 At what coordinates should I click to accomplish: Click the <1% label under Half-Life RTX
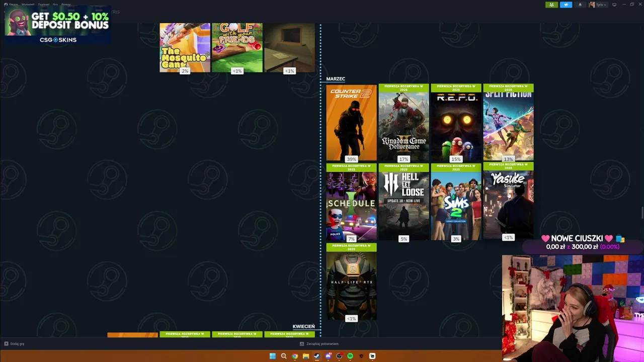(x=351, y=318)
